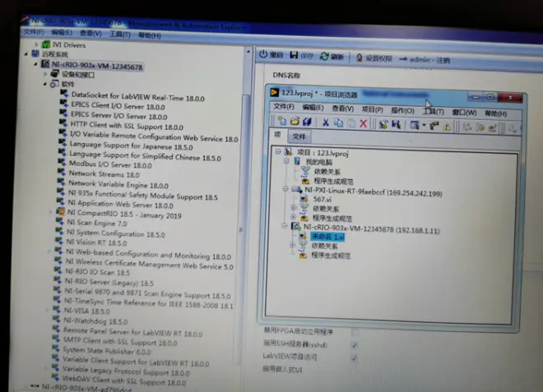Toggle the LabVIEW项目访问 checkbox
The height and width of the screenshot is (392, 543).
pos(355,357)
